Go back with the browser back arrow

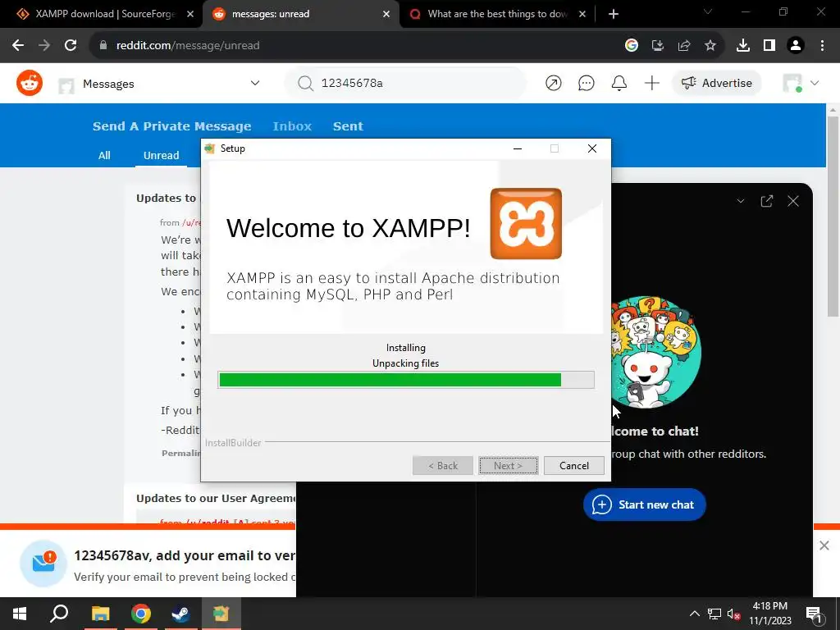coord(18,46)
